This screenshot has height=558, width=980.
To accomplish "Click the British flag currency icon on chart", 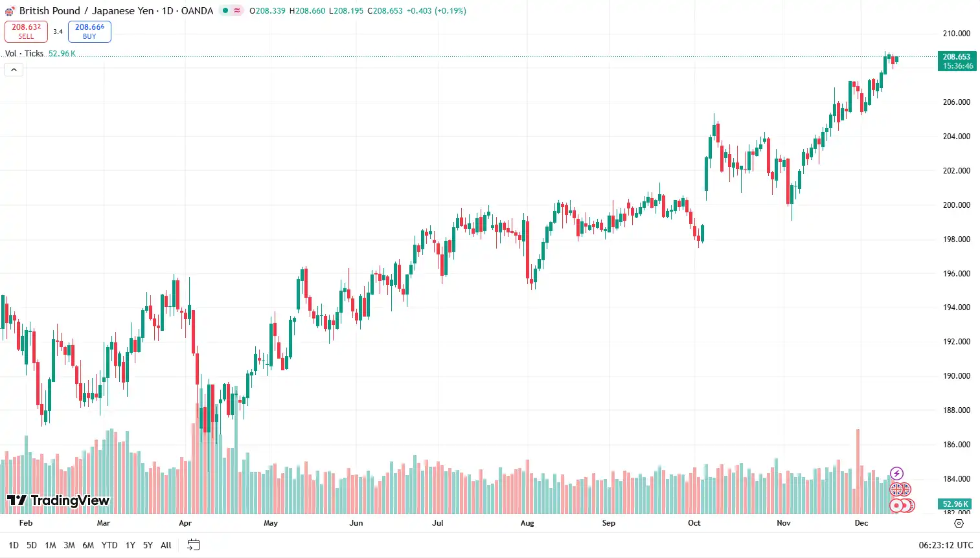I will (x=896, y=489).
